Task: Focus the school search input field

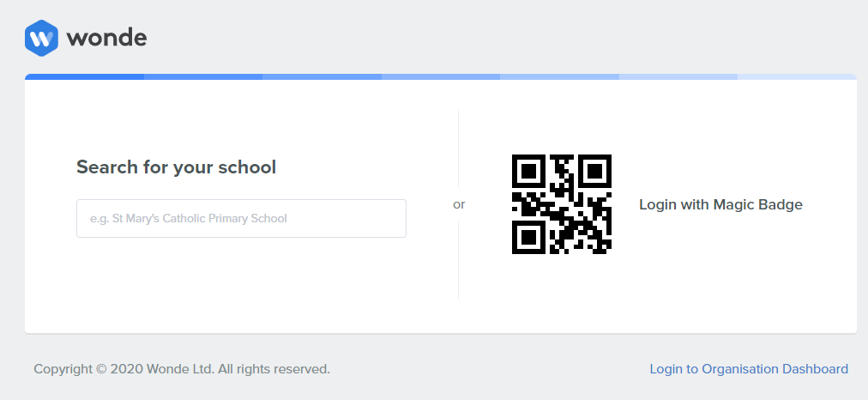Action: point(241,218)
